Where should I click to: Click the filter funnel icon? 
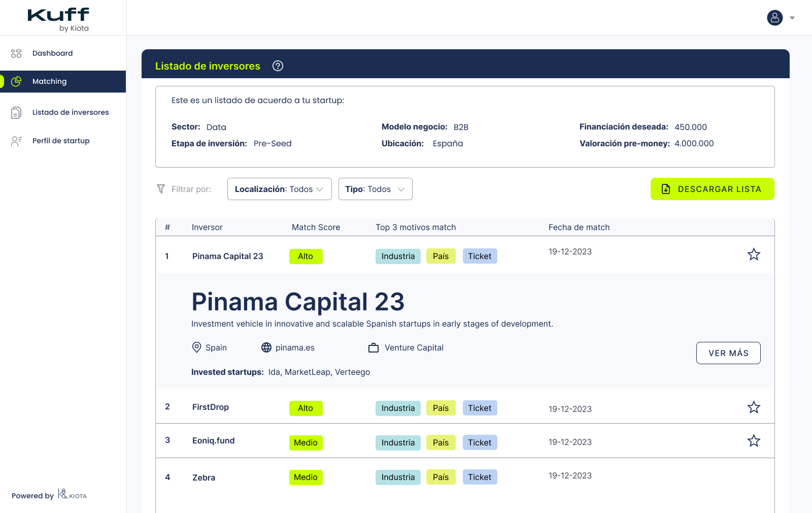[x=161, y=189]
